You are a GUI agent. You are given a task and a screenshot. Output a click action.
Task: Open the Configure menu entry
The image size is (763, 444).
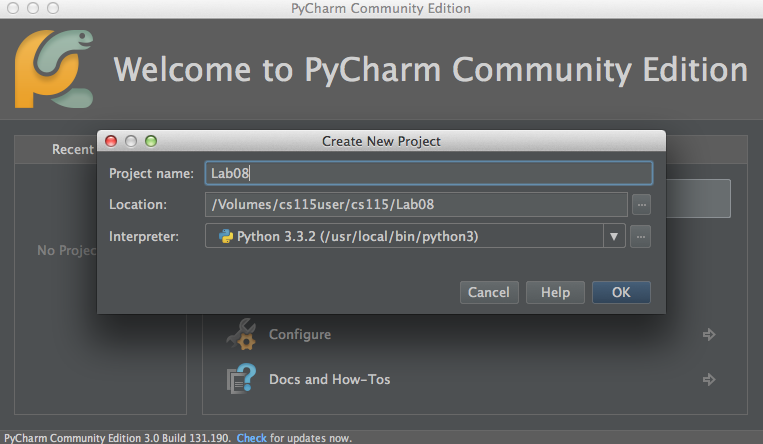click(300, 335)
